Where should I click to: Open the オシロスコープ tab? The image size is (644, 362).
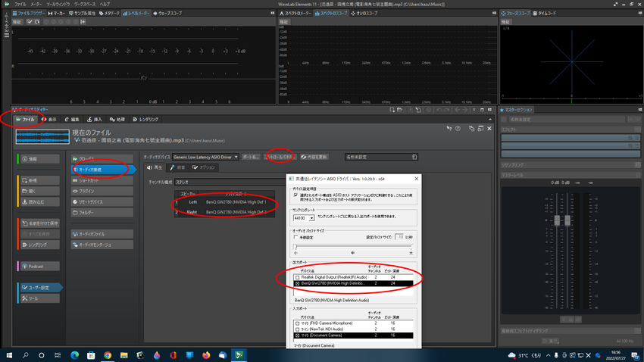click(x=364, y=13)
